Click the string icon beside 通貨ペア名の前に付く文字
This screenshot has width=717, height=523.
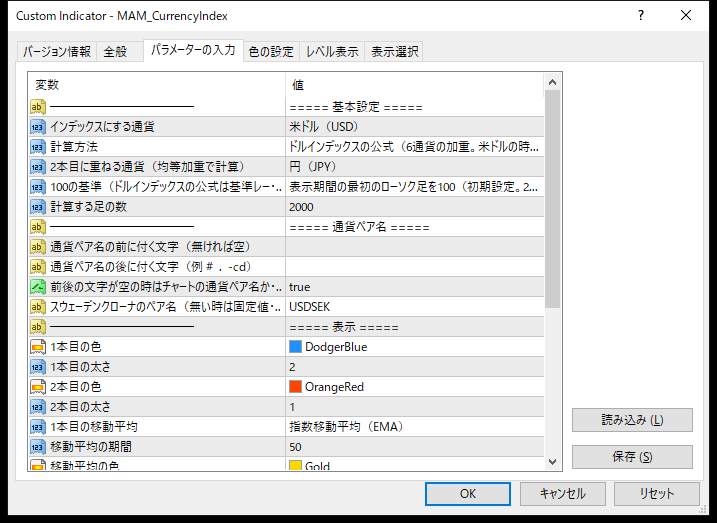coord(38,247)
